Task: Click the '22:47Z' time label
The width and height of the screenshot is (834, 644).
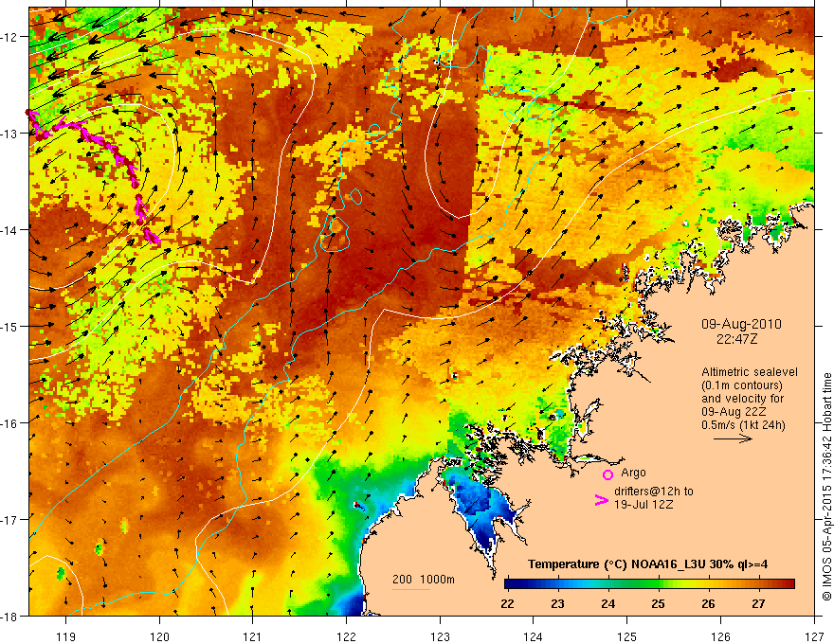Action: 736,338
